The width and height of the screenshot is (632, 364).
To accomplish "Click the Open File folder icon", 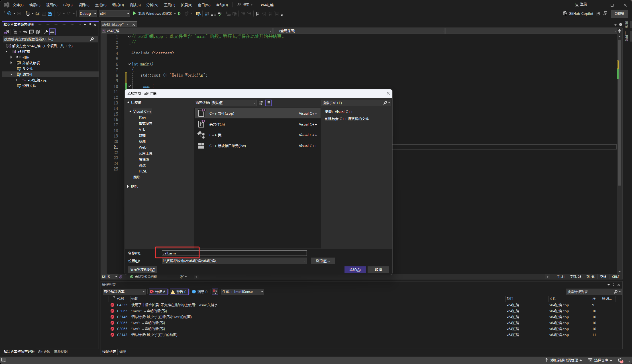I will (37, 14).
